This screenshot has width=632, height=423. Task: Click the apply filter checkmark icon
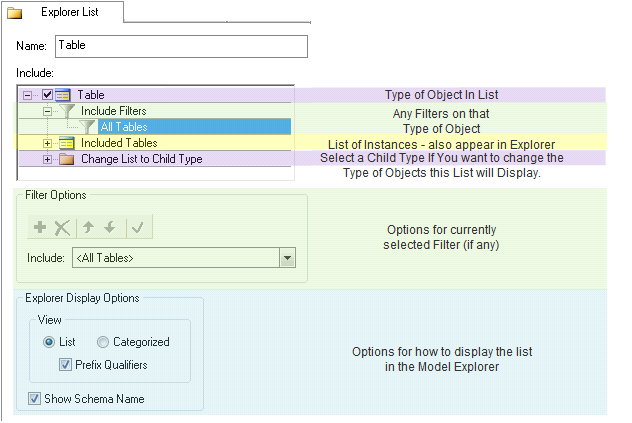tap(137, 228)
